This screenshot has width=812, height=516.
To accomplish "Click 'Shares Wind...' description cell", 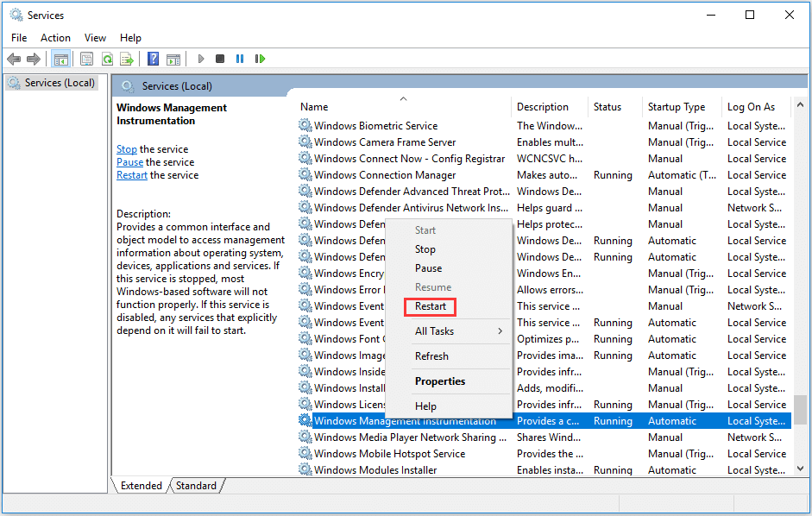I will pyautogui.click(x=549, y=437).
